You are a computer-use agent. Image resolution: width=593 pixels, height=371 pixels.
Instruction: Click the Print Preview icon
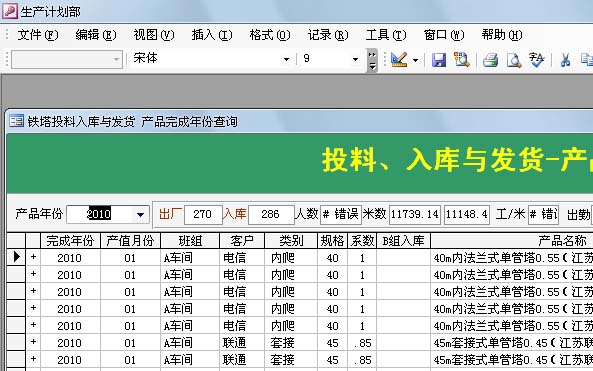[x=514, y=60]
